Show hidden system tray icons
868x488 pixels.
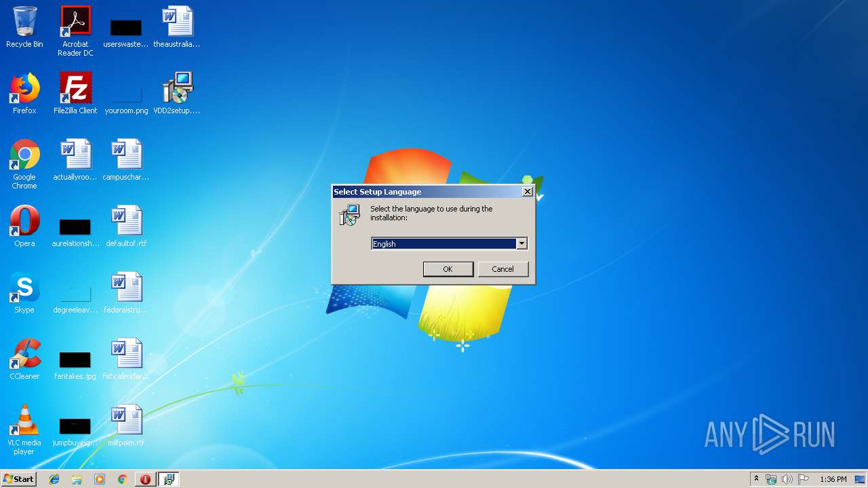point(756,479)
